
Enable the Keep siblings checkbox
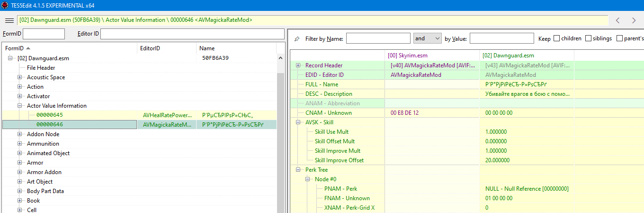click(x=588, y=38)
